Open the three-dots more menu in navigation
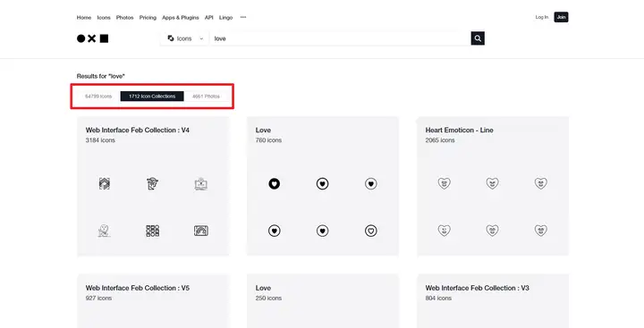The height and width of the screenshot is (328, 644). [x=243, y=17]
